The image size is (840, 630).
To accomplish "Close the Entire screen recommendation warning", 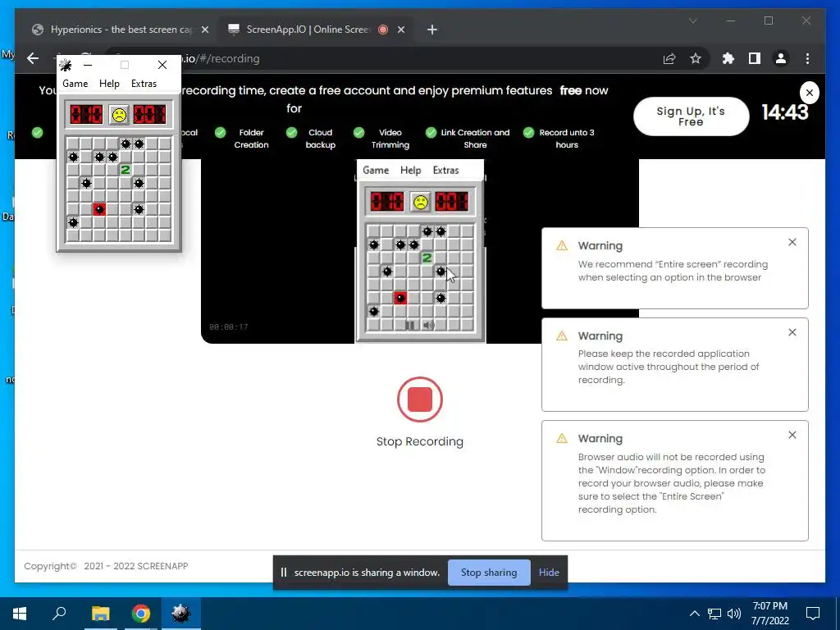I will (x=792, y=242).
